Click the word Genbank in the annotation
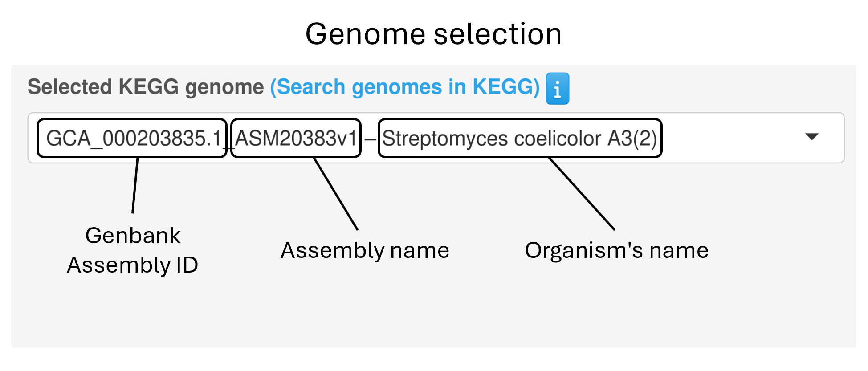The height and width of the screenshot is (371, 868). coord(133,236)
